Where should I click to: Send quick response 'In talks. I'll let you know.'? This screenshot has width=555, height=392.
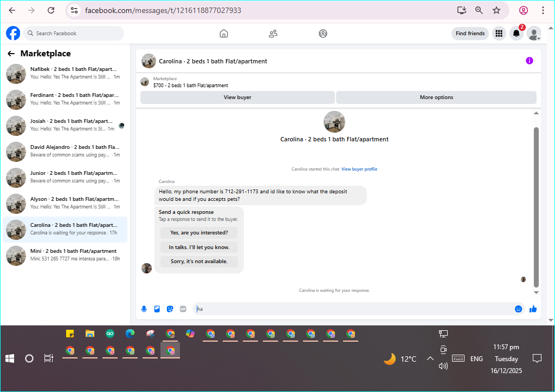199,247
